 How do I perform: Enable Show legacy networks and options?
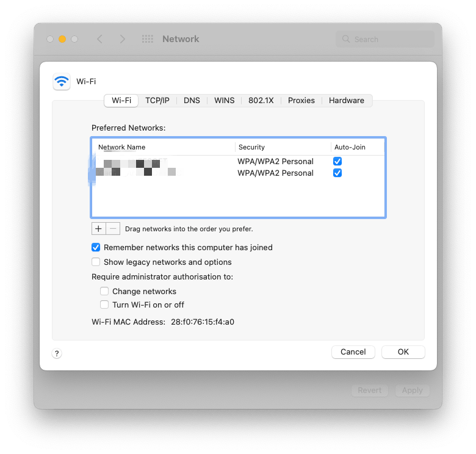96,262
